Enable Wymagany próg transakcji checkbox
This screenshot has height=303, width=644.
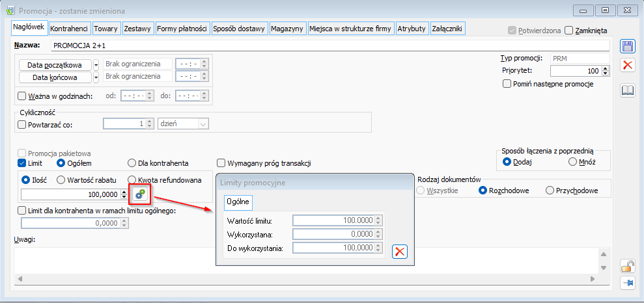[221, 163]
